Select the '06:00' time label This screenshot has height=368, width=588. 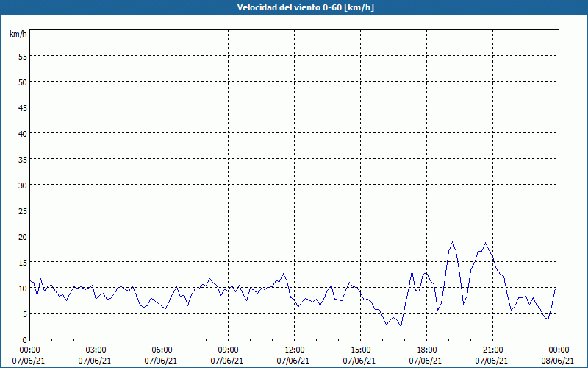point(162,350)
